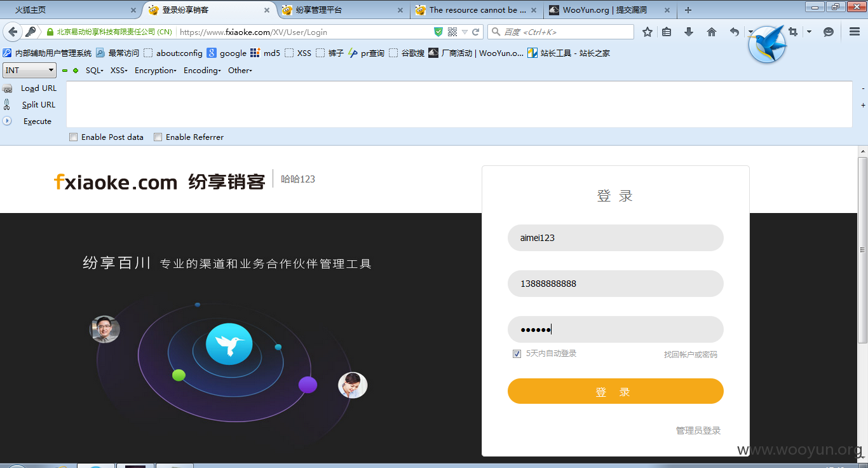Open the about:config bookmark
This screenshot has height=468, width=868.
click(173, 53)
